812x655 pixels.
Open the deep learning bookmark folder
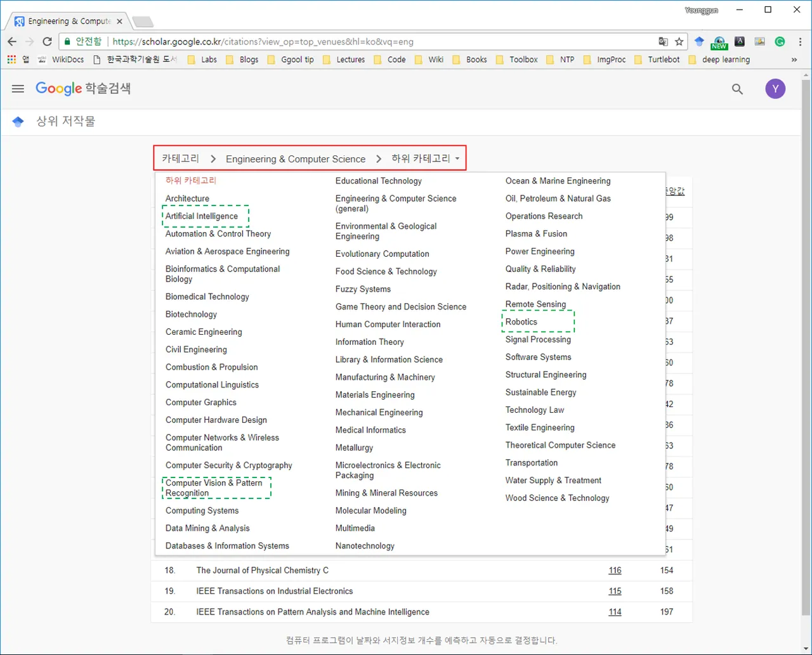(x=719, y=60)
